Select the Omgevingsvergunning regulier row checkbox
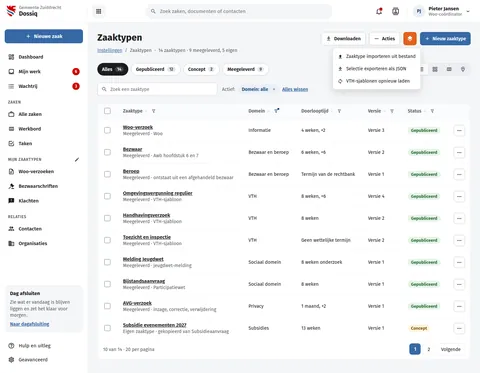480x373 pixels. click(107, 196)
